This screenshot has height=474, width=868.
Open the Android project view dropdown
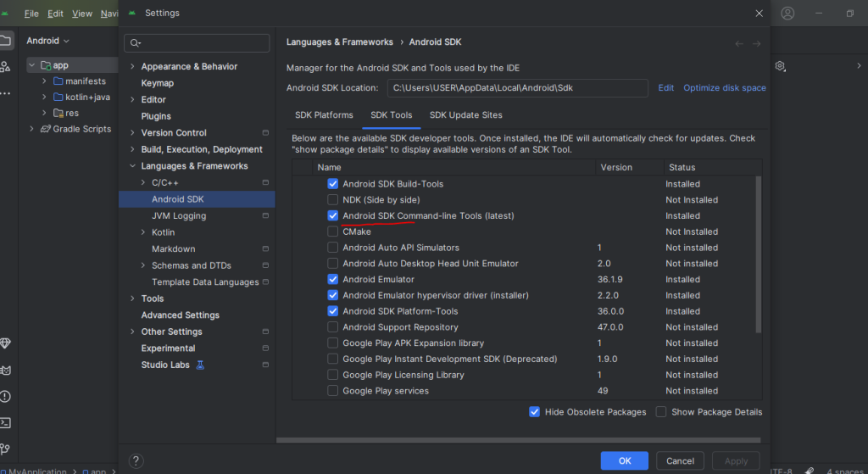pyautogui.click(x=47, y=41)
